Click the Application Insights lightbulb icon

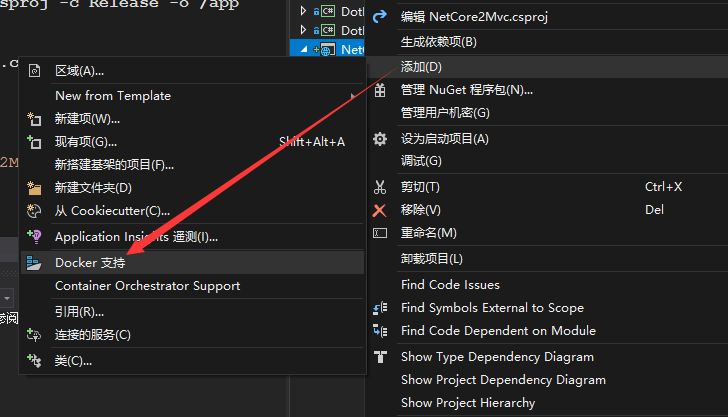pos(34,237)
